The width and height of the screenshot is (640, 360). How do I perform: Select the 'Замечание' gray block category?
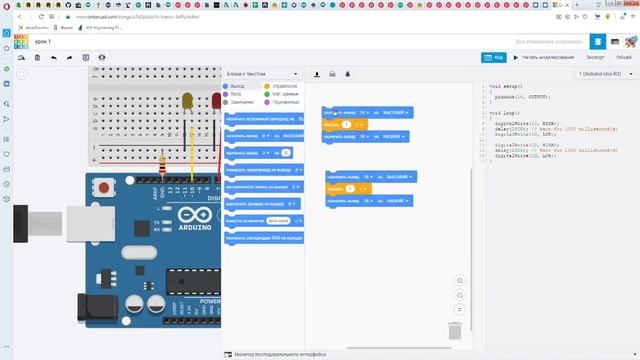tap(238, 102)
